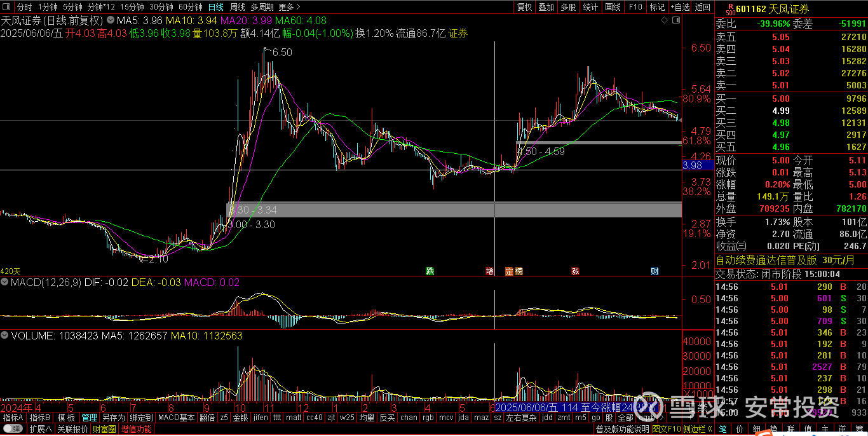Select the 15分钟 period
Screen dimensions: 868x436
click(132, 7)
